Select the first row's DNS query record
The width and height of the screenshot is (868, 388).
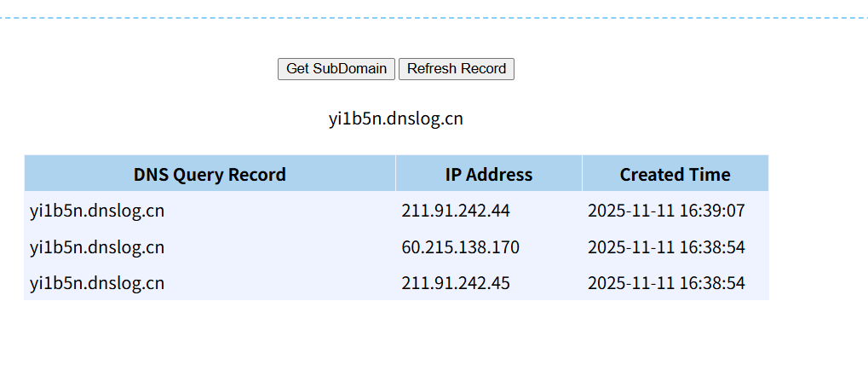point(97,211)
